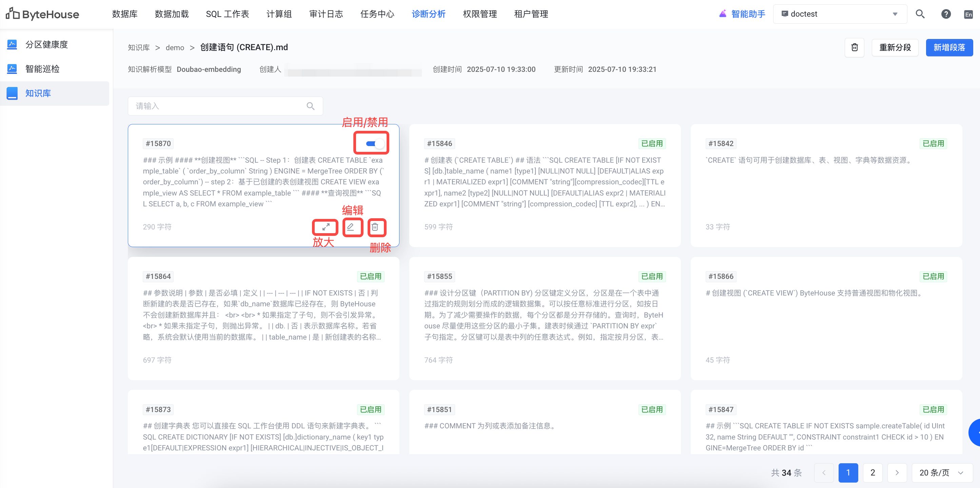The image size is (980, 488).
Task: Click the 新增段落 button
Action: pos(949,47)
